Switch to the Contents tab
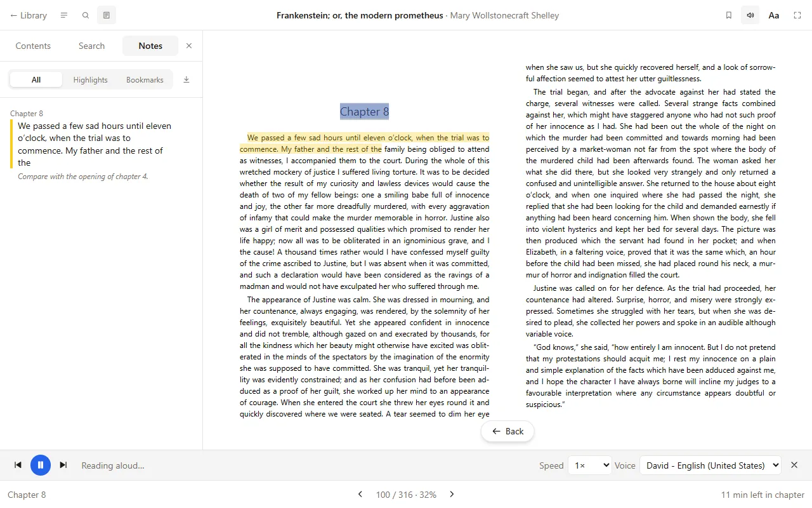Viewport: 812px width, 508px height. [x=33, y=46]
